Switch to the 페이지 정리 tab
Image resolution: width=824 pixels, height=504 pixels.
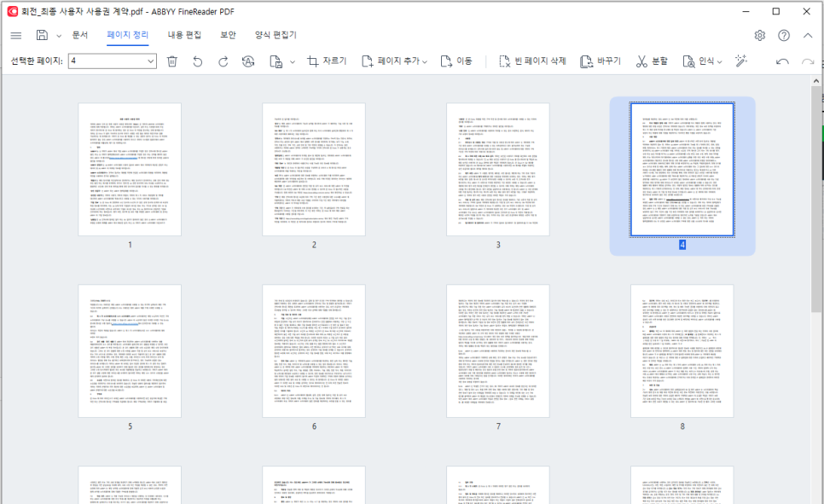[x=128, y=35]
